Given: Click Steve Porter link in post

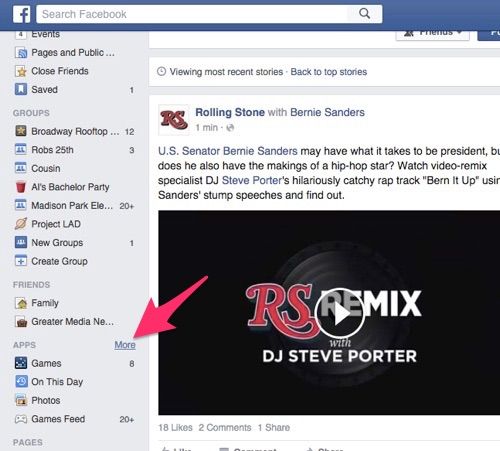Looking at the screenshot, I should pos(252,180).
